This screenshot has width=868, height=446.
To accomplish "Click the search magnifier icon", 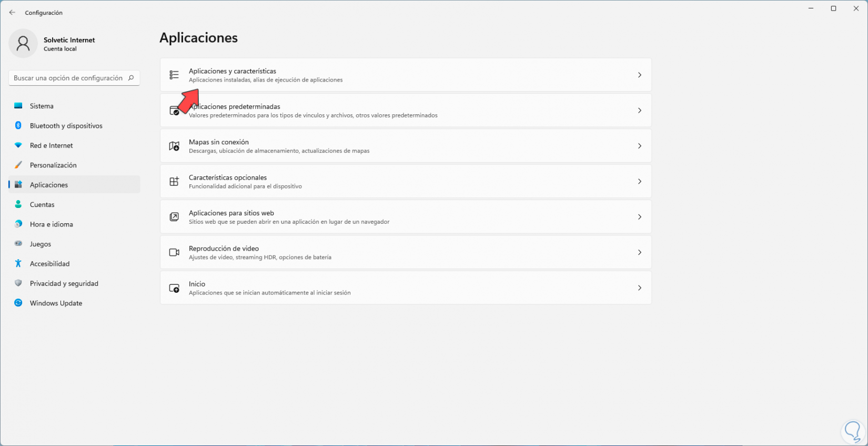I will click(x=131, y=78).
